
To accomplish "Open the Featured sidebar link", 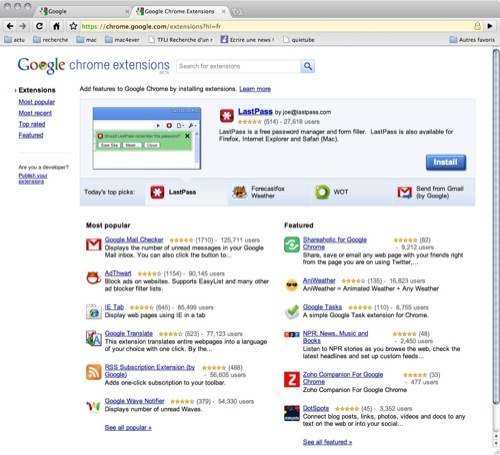I will [31, 135].
